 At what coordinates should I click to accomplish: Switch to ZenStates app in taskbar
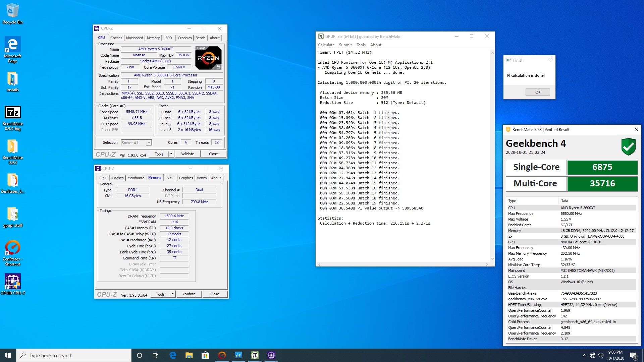pyautogui.click(x=222, y=355)
